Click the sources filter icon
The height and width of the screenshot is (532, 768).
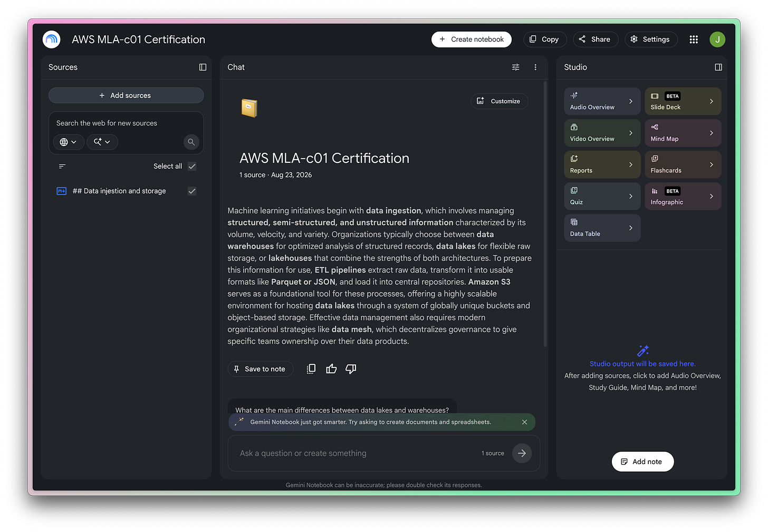click(62, 166)
